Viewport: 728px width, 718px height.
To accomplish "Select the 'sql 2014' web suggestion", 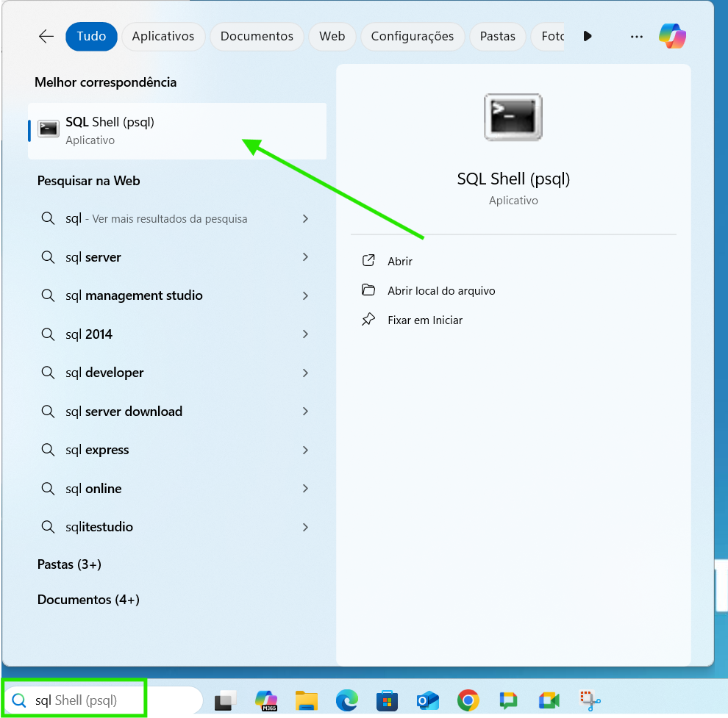I will pyautogui.click(x=177, y=334).
